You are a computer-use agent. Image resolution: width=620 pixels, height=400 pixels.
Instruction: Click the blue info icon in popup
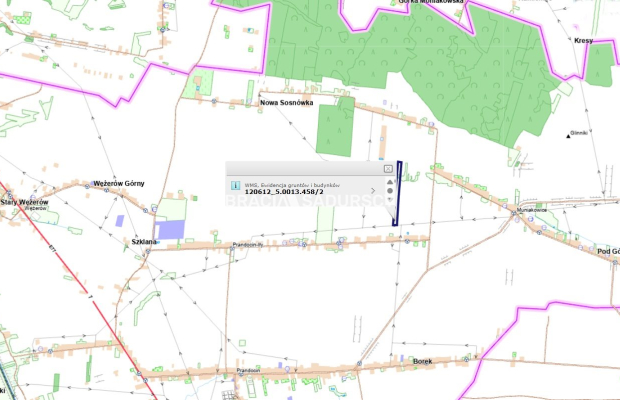(235, 186)
